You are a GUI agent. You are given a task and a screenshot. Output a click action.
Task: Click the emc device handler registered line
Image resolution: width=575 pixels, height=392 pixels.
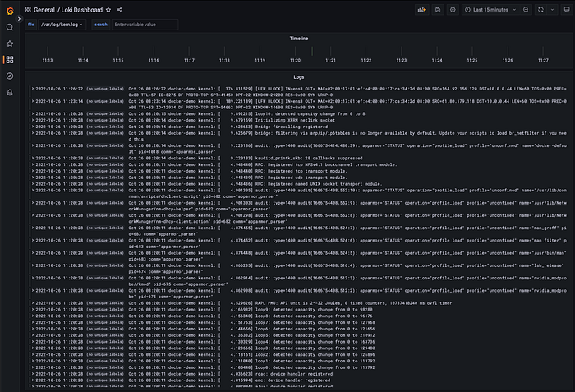[229, 380]
